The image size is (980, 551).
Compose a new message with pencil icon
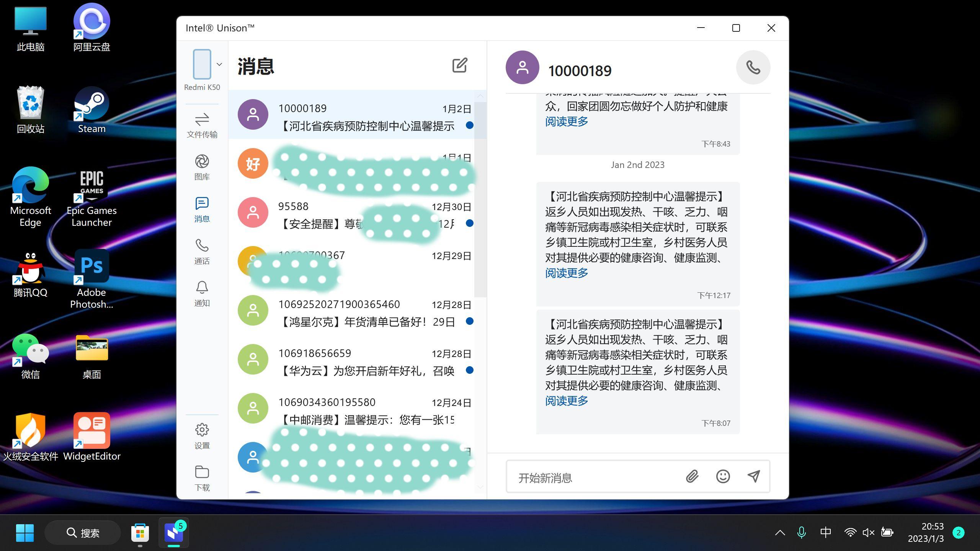(x=459, y=65)
